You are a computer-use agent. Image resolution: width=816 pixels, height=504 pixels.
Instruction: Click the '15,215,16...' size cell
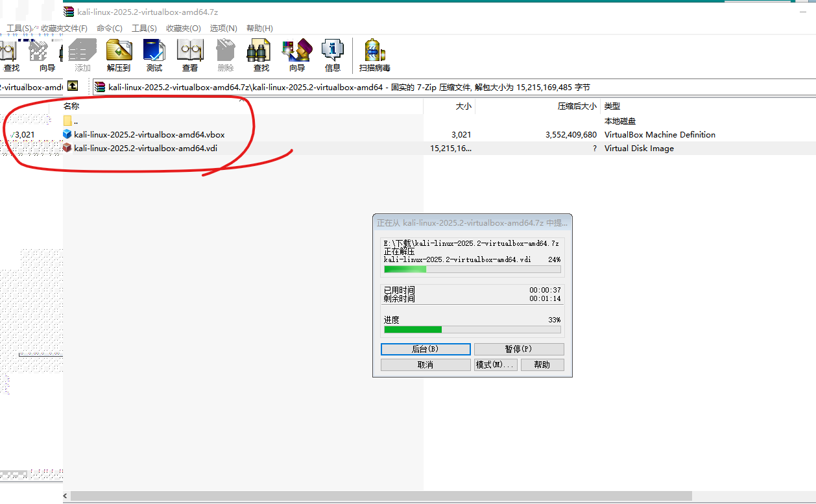click(x=451, y=149)
